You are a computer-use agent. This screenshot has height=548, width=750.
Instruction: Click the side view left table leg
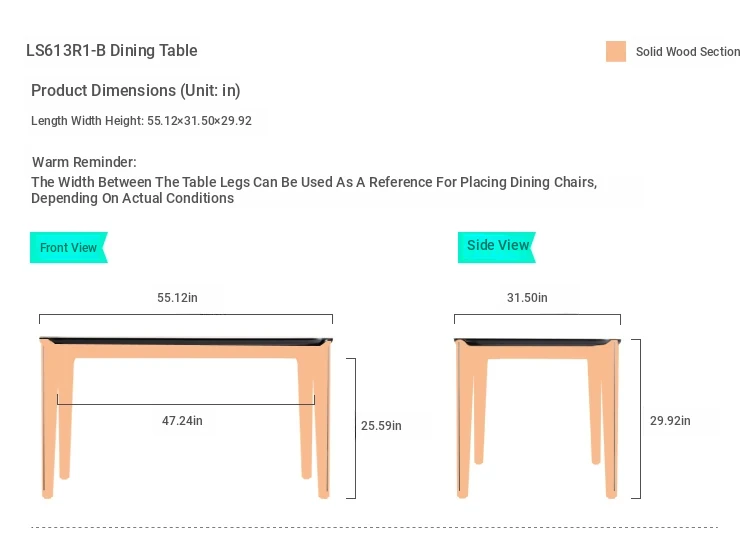(464, 420)
